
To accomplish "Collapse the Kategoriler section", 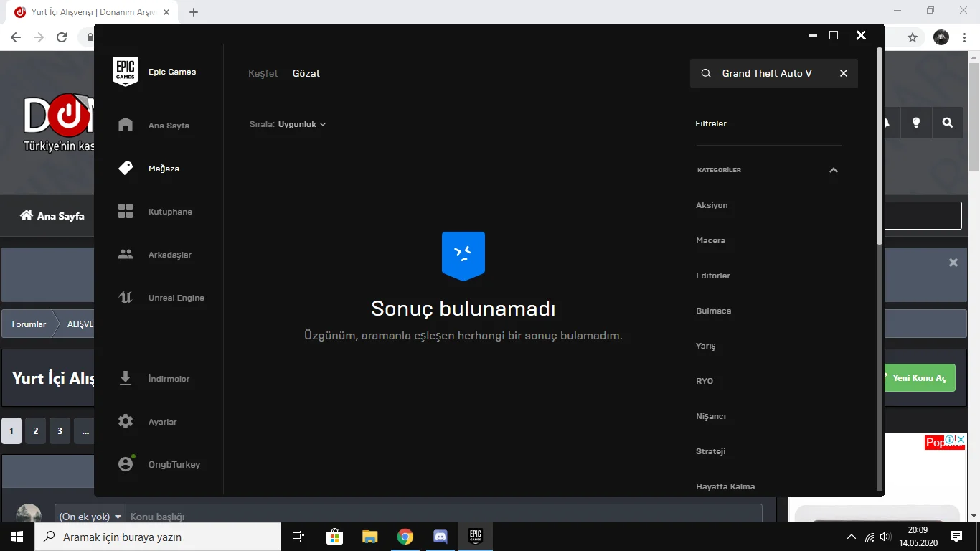I will pos(834,170).
